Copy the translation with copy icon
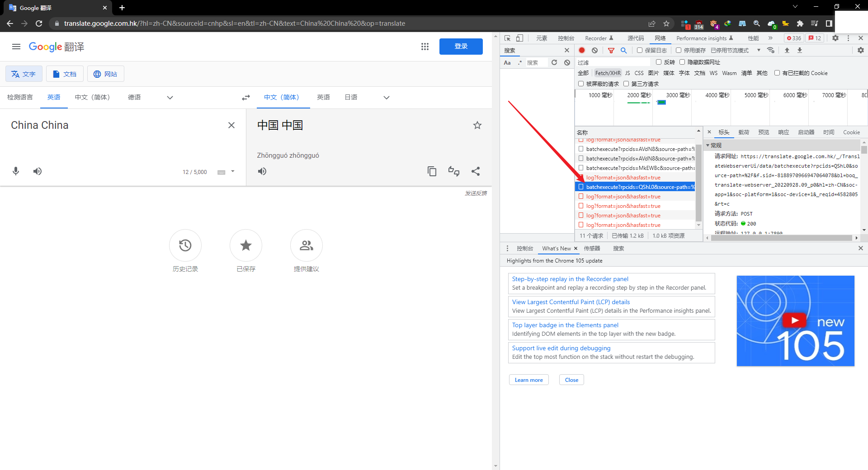 point(432,171)
